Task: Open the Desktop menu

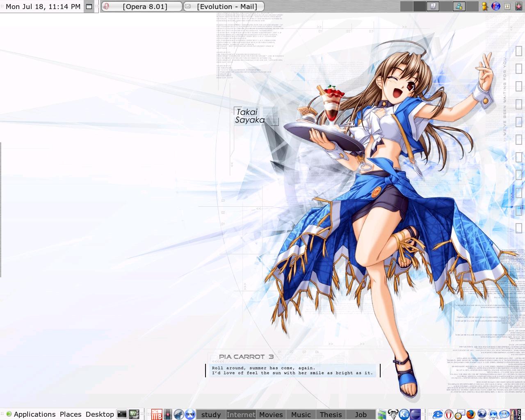Action: pyautogui.click(x=100, y=414)
